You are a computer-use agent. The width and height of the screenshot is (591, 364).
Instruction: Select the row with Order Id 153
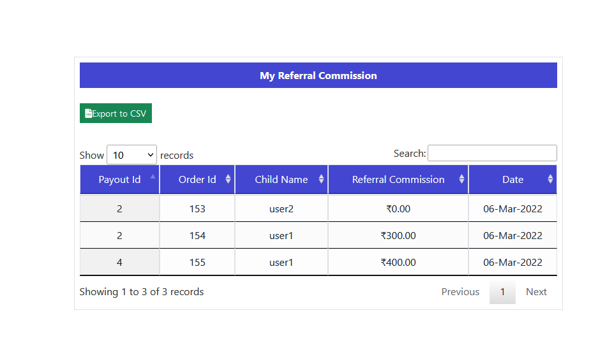[197, 208]
